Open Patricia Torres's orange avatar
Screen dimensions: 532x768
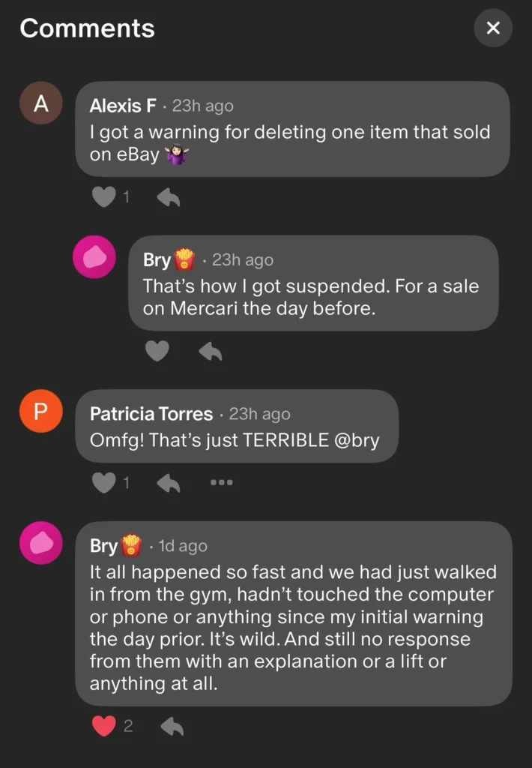point(40,411)
